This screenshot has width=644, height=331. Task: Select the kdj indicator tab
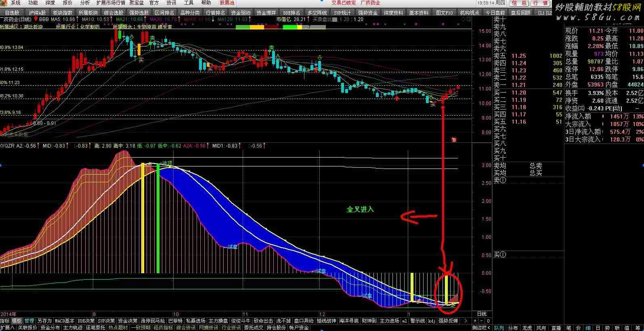[x=432, y=320]
